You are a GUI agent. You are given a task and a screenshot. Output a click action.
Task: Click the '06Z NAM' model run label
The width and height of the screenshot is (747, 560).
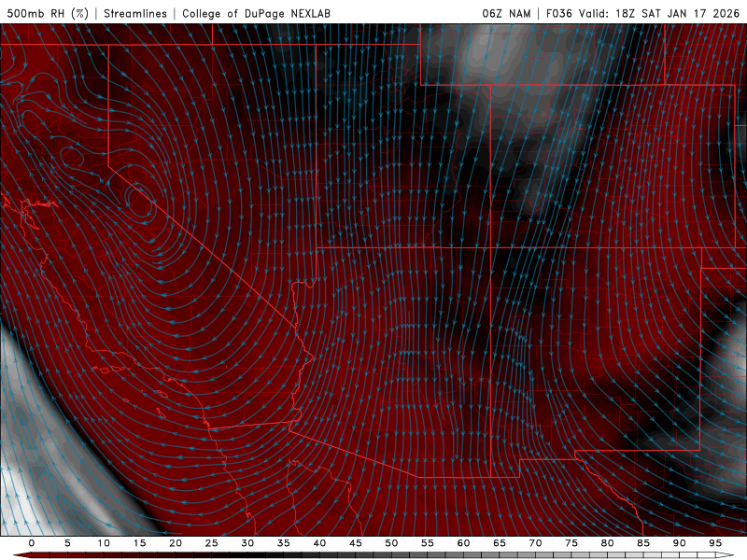[x=506, y=13]
